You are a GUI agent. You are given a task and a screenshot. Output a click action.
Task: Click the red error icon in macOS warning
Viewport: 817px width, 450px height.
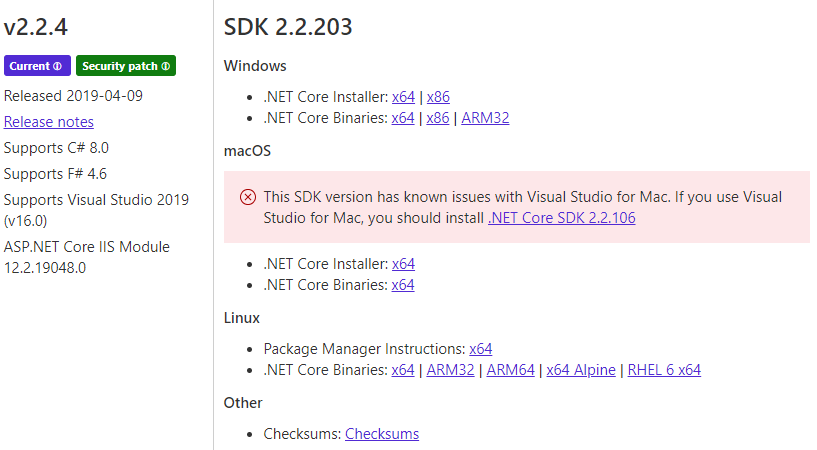coord(248,197)
